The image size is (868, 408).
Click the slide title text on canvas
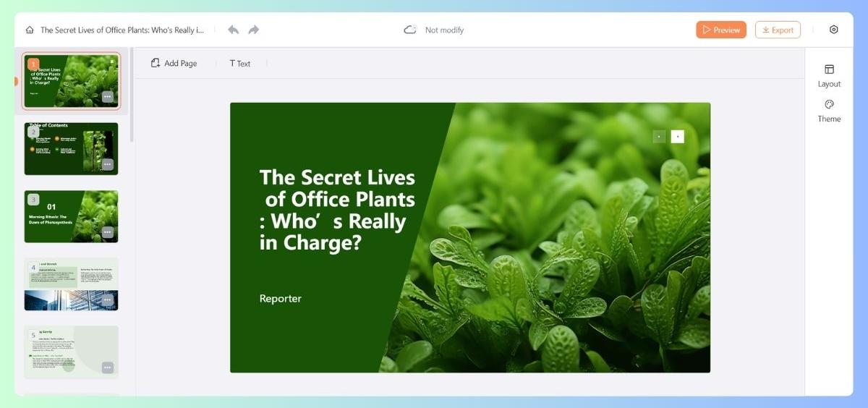(x=336, y=210)
